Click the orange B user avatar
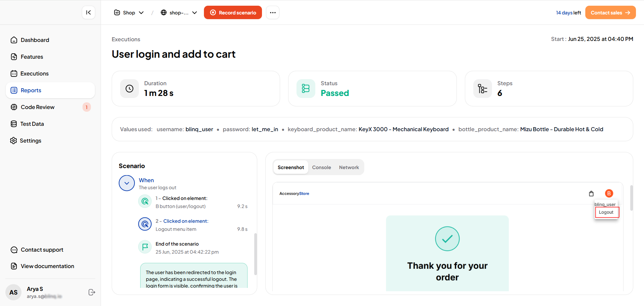The height and width of the screenshot is (306, 644). tap(609, 193)
